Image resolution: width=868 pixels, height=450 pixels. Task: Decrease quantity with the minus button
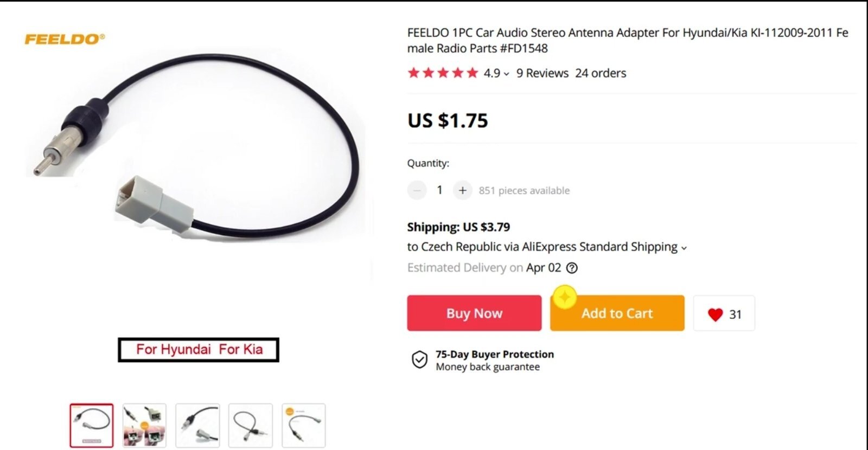(417, 190)
